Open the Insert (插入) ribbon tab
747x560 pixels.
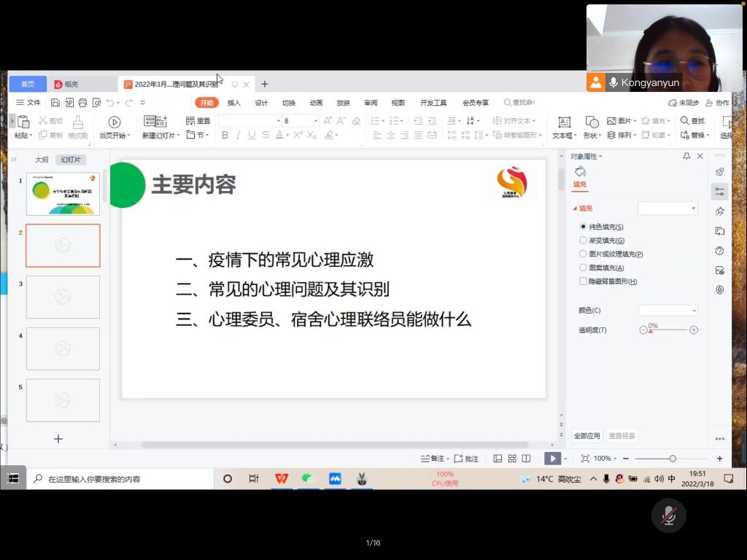pyautogui.click(x=234, y=103)
